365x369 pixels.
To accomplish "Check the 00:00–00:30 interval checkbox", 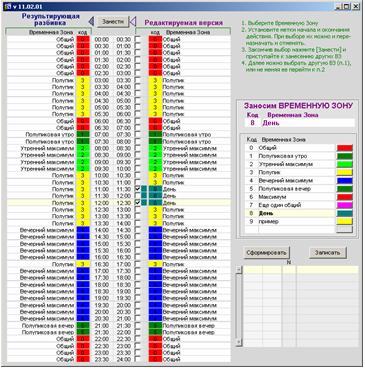I will point(137,39).
